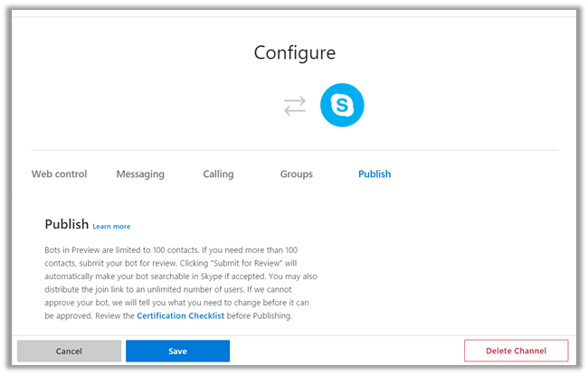Click the horizontal divider above the tabs
588x375 pixels.
294,150
